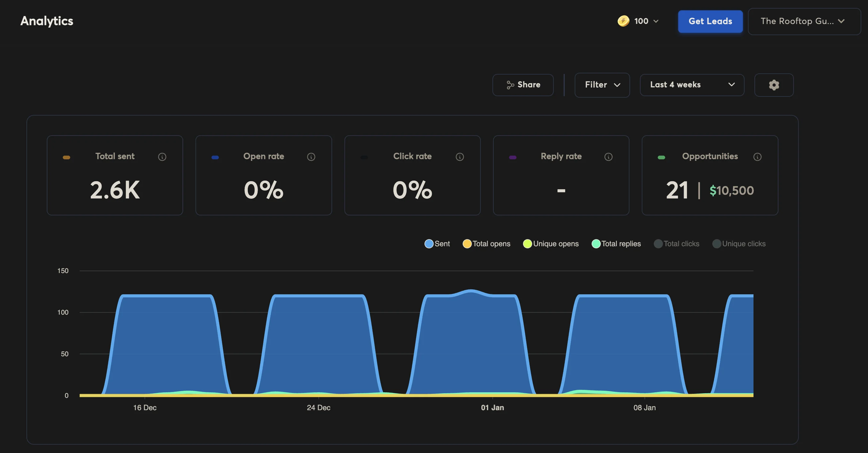
Task: Click the Reply rate info icon
Action: click(x=608, y=157)
